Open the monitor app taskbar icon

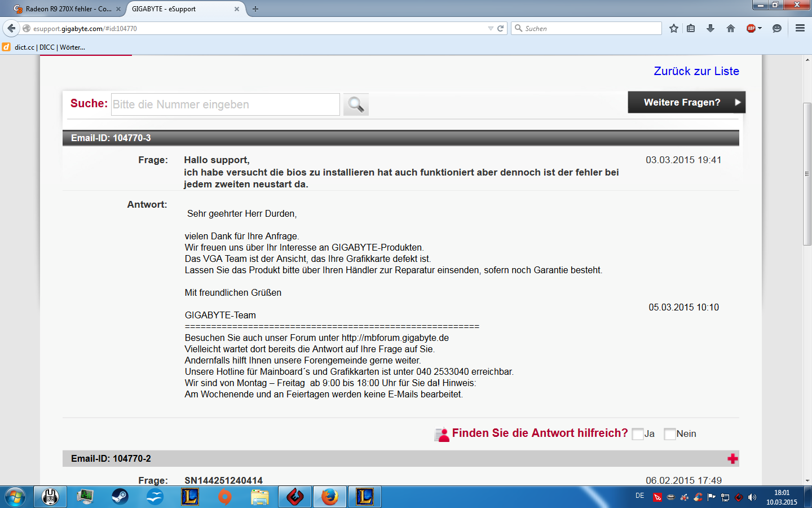(x=85, y=497)
